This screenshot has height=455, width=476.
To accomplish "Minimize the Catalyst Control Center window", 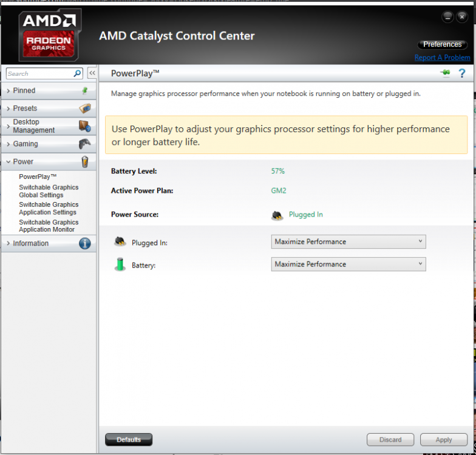I will point(447,17).
